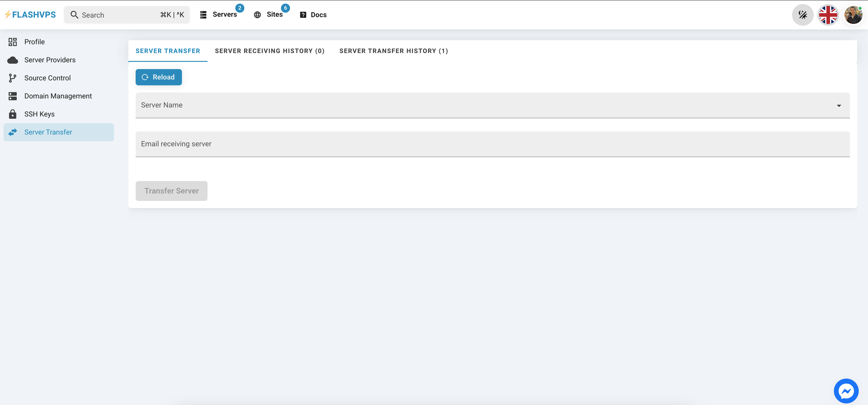Screen dimensions: 868x405
Task: Expand the Server Name dropdown
Action: (x=839, y=105)
